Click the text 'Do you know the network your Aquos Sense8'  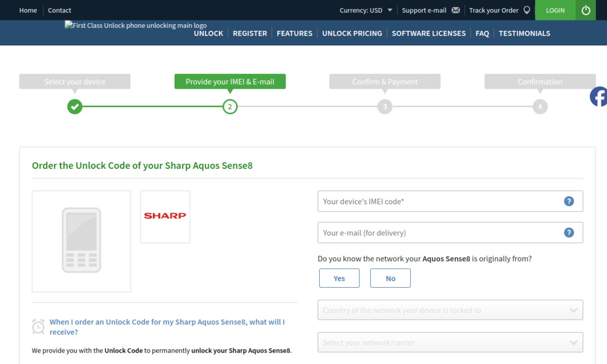click(x=394, y=259)
